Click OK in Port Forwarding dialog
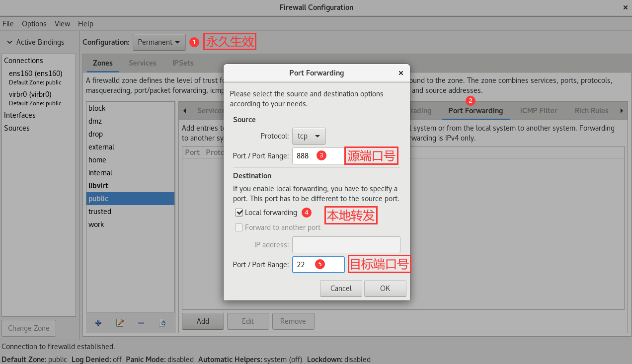 pos(385,288)
